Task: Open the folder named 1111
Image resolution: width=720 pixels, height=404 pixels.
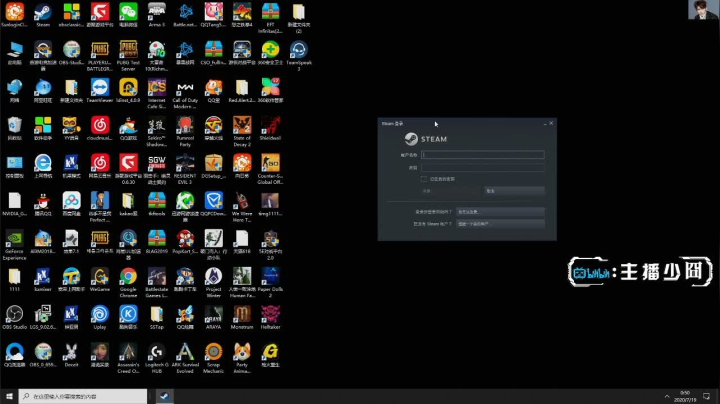Action: 14,280
